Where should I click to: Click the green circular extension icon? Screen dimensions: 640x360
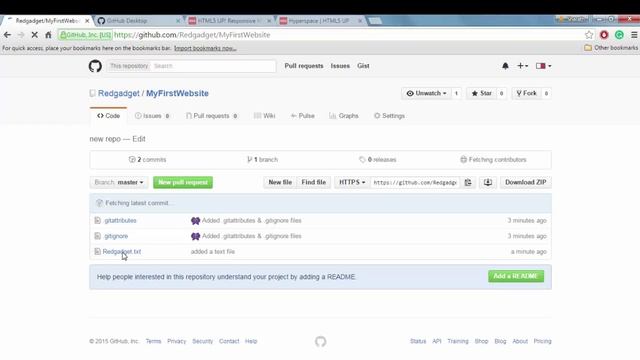pos(619,35)
